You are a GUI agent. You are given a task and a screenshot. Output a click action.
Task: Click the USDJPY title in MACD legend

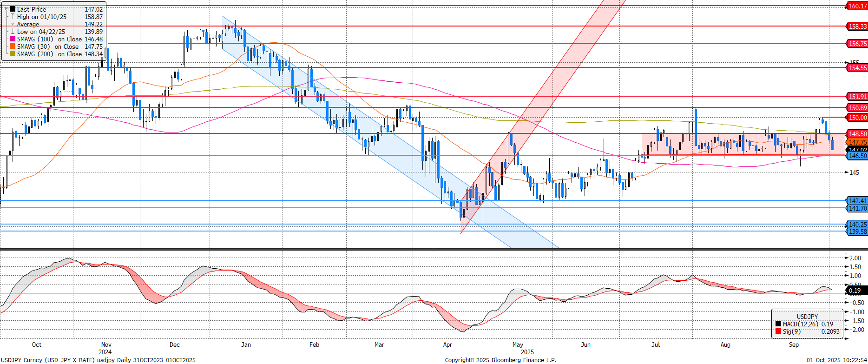pos(807,317)
